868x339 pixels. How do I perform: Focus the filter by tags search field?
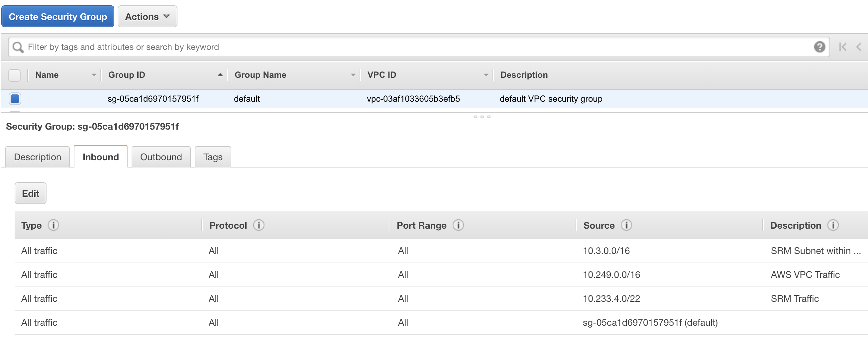pos(404,47)
